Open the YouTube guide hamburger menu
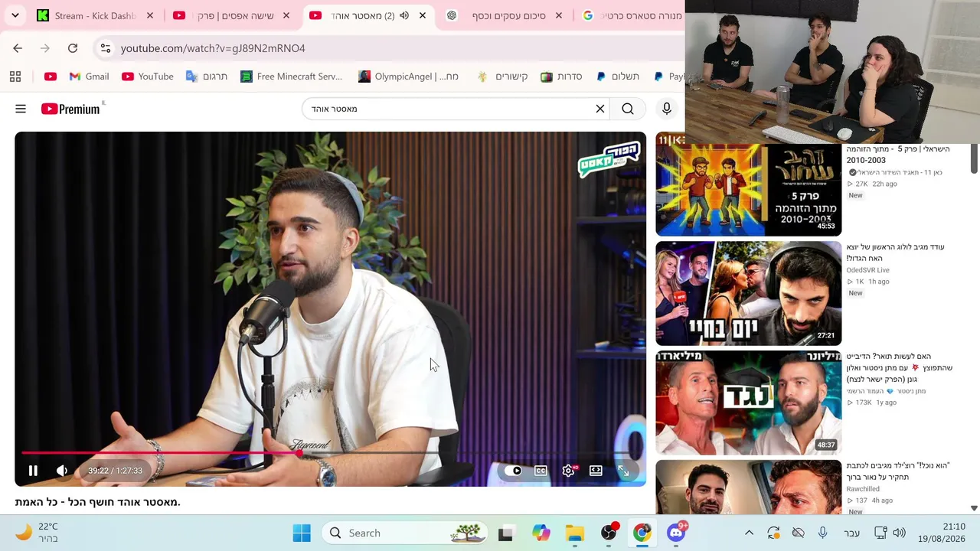 pyautogui.click(x=21, y=109)
